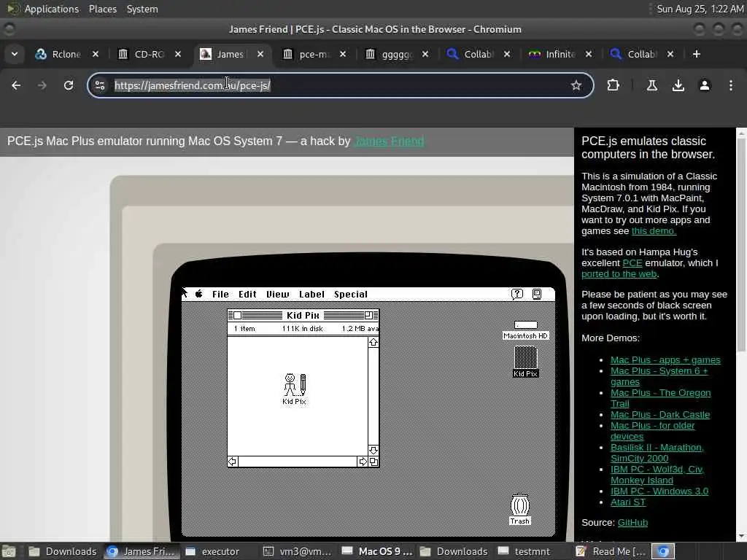
Task: Click Kid Pix window scroll down arrow
Action: click(x=373, y=450)
